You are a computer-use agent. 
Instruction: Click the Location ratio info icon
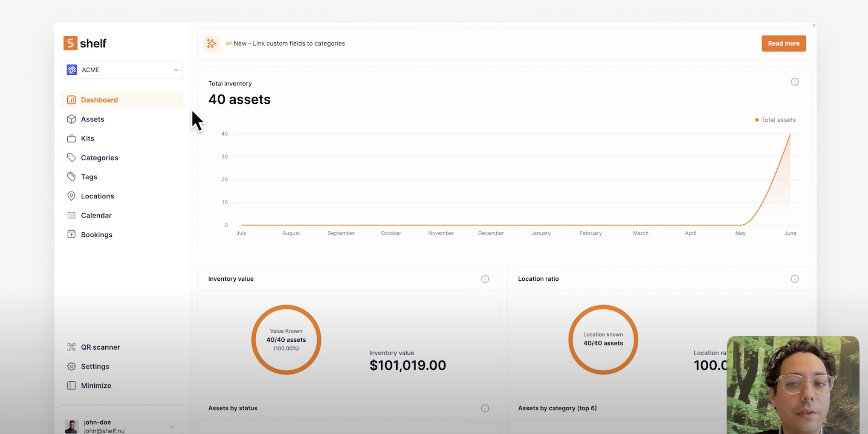click(795, 279)
